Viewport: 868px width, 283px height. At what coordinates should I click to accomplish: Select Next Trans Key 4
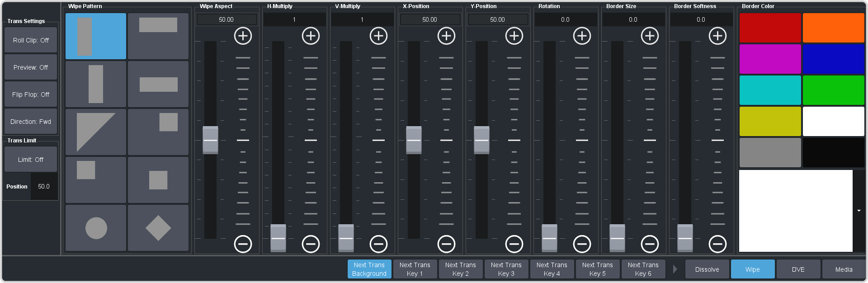(552, 269)
